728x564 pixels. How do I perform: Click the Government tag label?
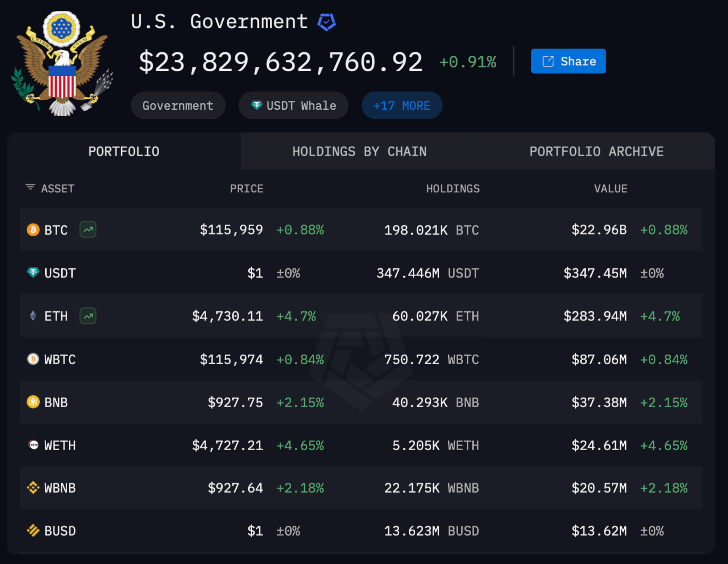tap(178, 106)
